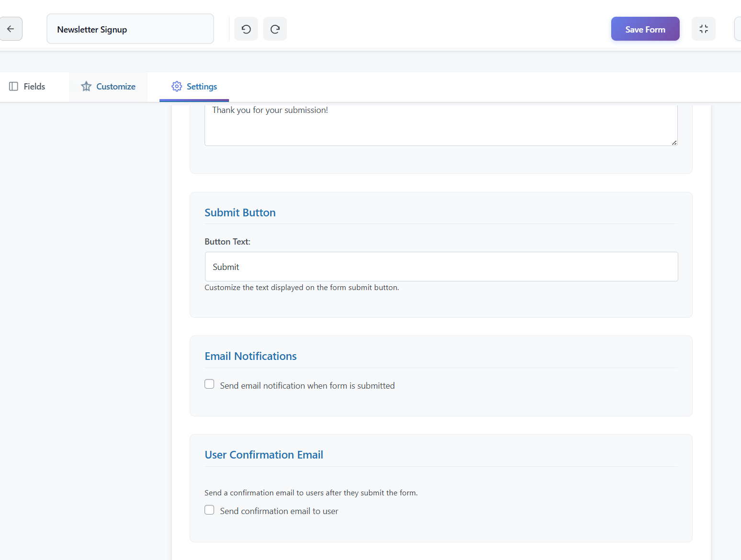Click the User Confirmation Email heading
Viewport: 741px width, 560px height.
(263, 455)
